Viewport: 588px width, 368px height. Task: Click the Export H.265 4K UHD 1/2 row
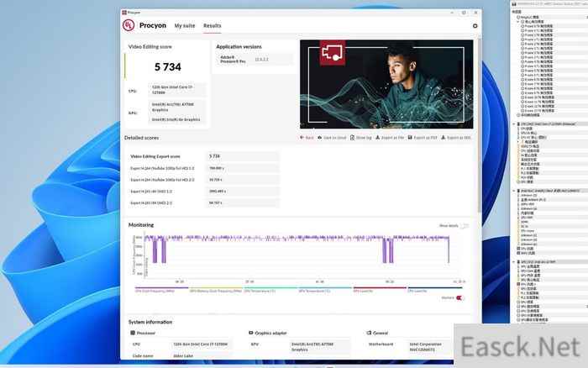coord(203,192)
